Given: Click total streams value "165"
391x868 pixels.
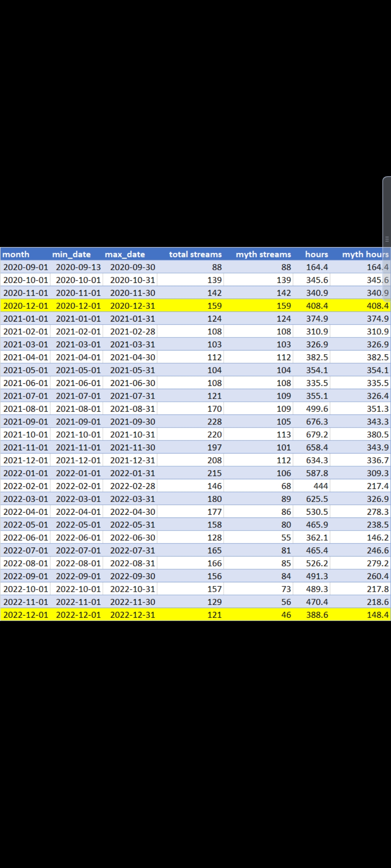Looking at the screenshot, I should (x=215, y=550).
